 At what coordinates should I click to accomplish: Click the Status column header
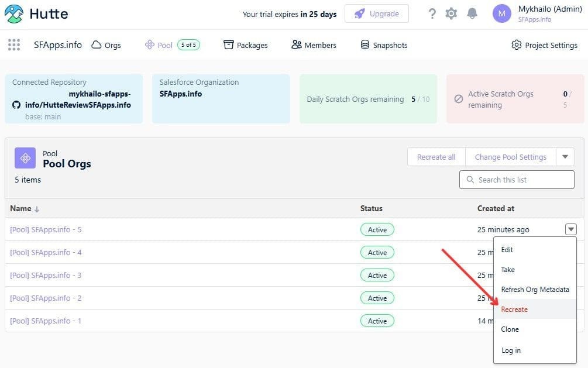[372, 208]
